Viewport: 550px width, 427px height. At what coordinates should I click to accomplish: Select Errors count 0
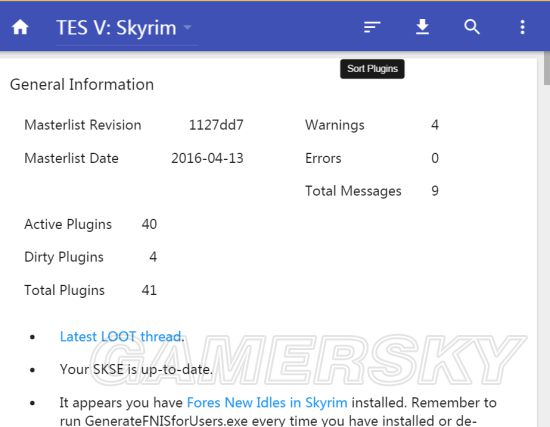[x=435, y=158]
